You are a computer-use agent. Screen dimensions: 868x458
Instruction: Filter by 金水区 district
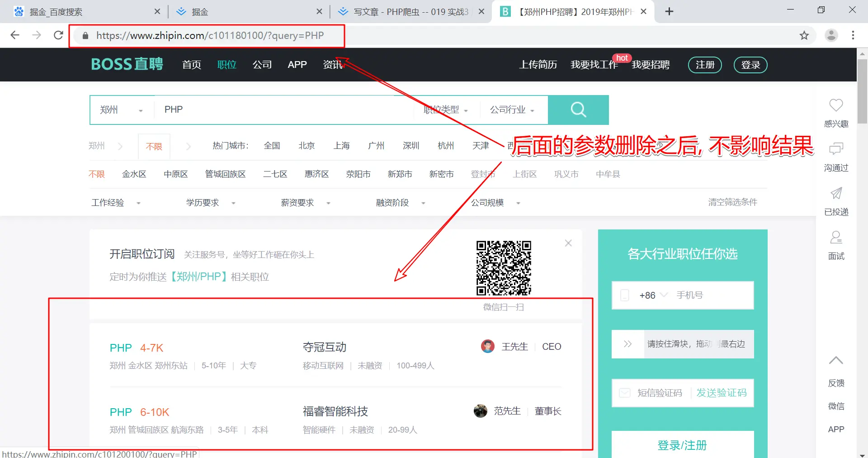click(134, 174)
